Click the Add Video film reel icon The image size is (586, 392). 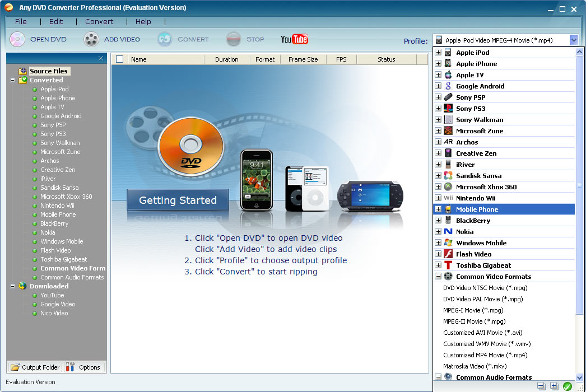click(x=91, y=39)
